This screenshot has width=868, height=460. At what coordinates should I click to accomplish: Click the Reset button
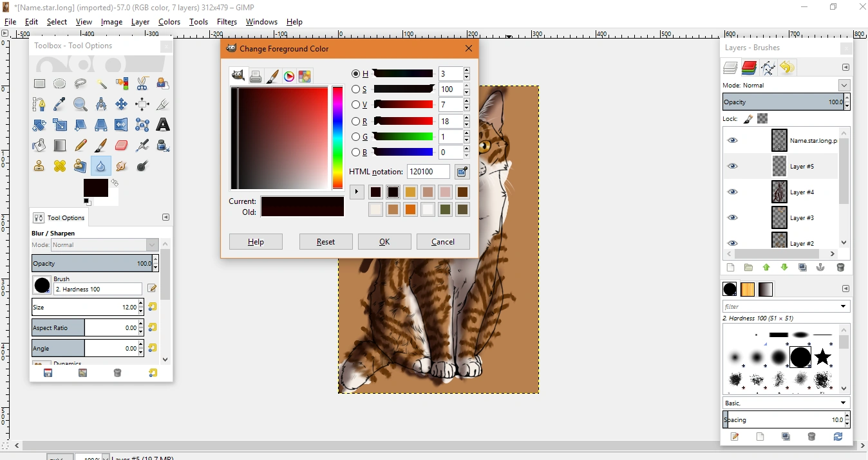click(x=326, y=242)
